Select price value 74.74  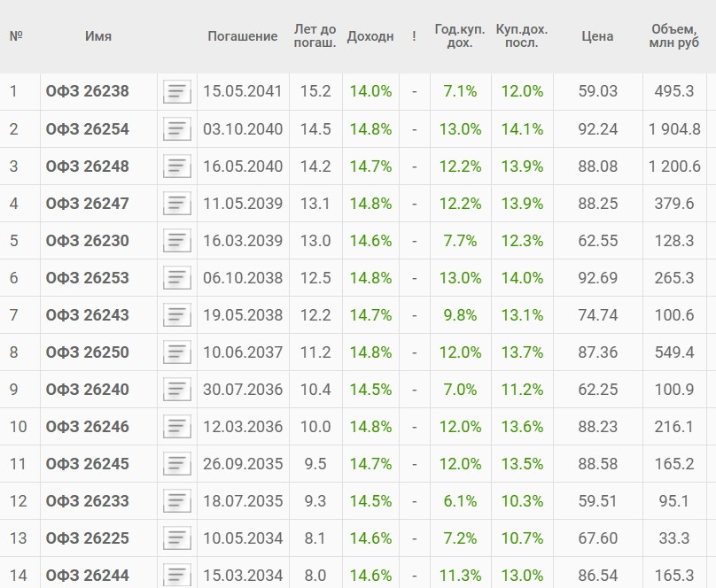[597, 314]
